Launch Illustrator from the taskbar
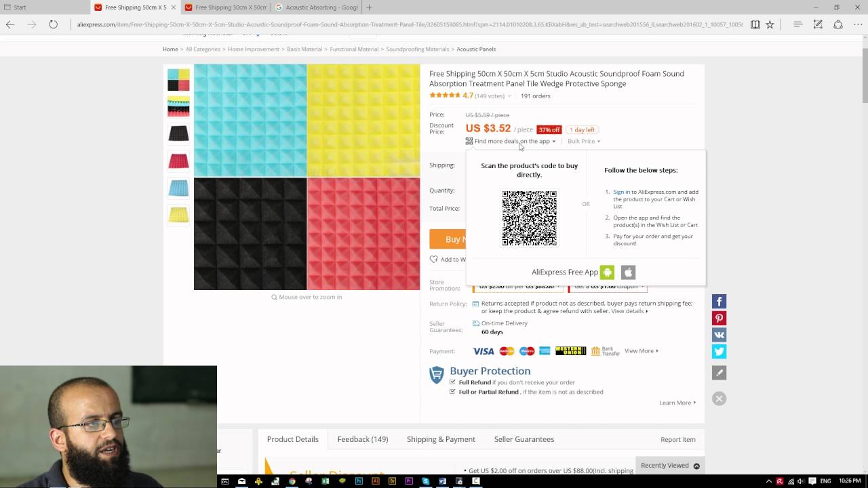Viewport: 868px width, 488px height. point(376,481)
